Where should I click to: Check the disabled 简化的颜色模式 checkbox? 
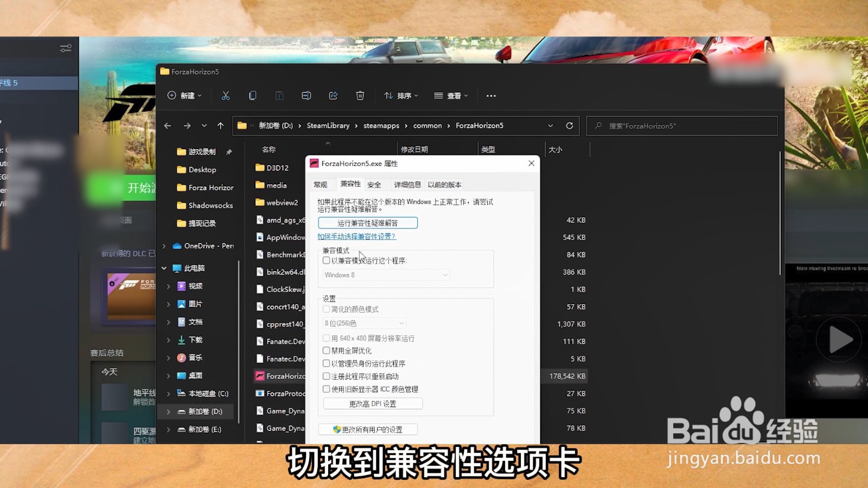tap(326, 309)
